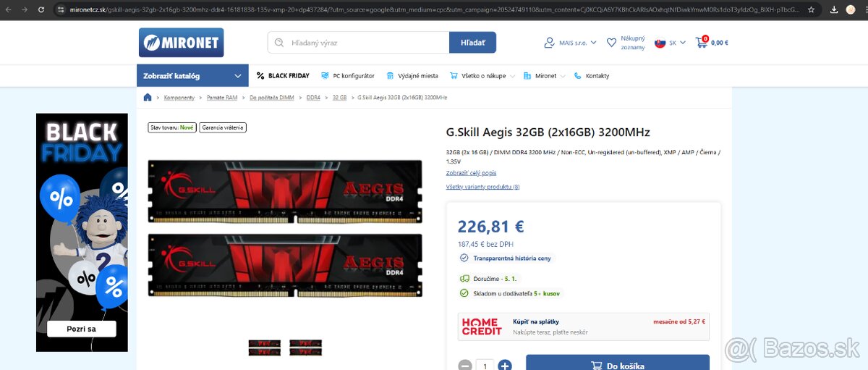Click the Hľadať search button
Screen dimensions: 868x370
[472, 43]
